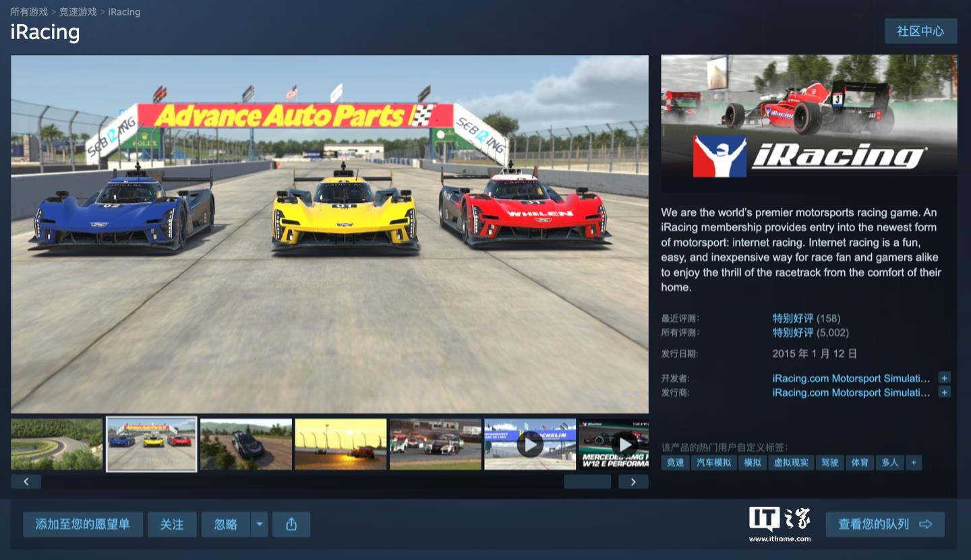Click the share icon button
Image resolution: width=971 pixels, height=560 pixels.
tap(291, 524)
